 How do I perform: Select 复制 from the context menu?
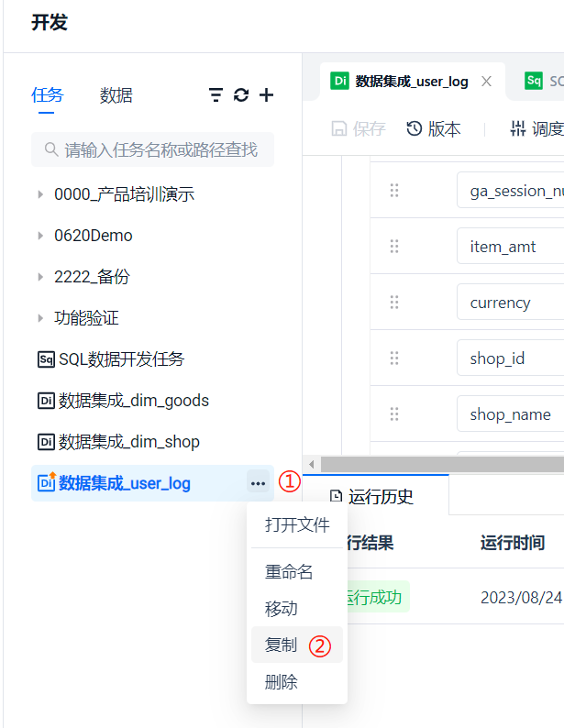pyautogui.click(x=282, y=645)
